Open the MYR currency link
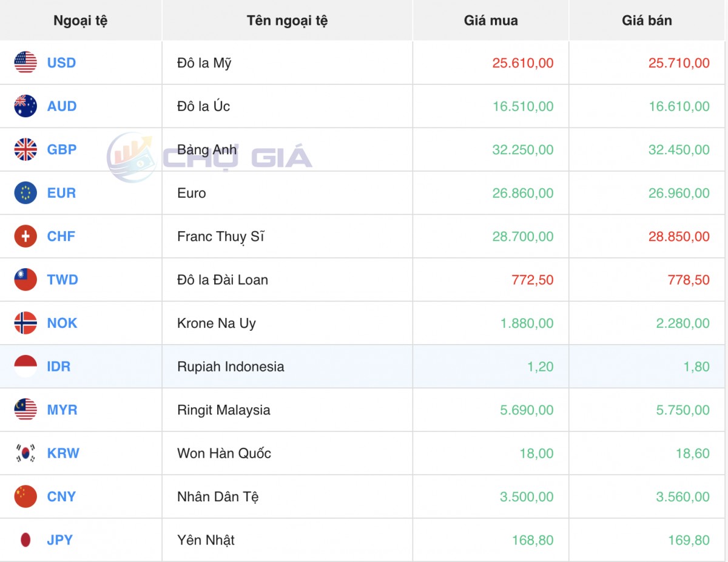The width and height of the screenshot is (728, 562). click(x=62, y=410)
